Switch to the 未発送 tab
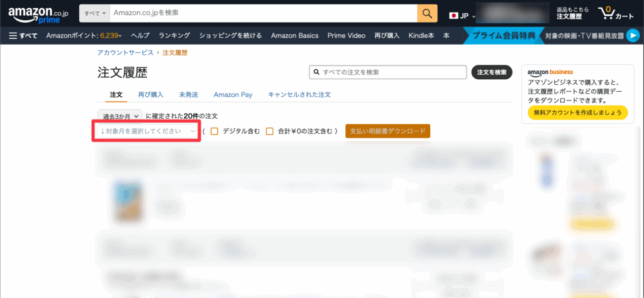 point(189,95)
